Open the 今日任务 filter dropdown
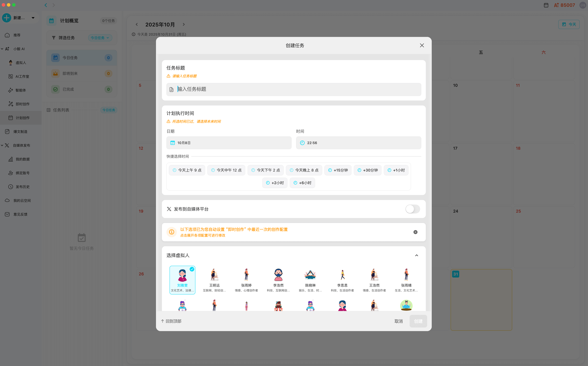This screenshot has width=588, height=366. tap(100, 37)
